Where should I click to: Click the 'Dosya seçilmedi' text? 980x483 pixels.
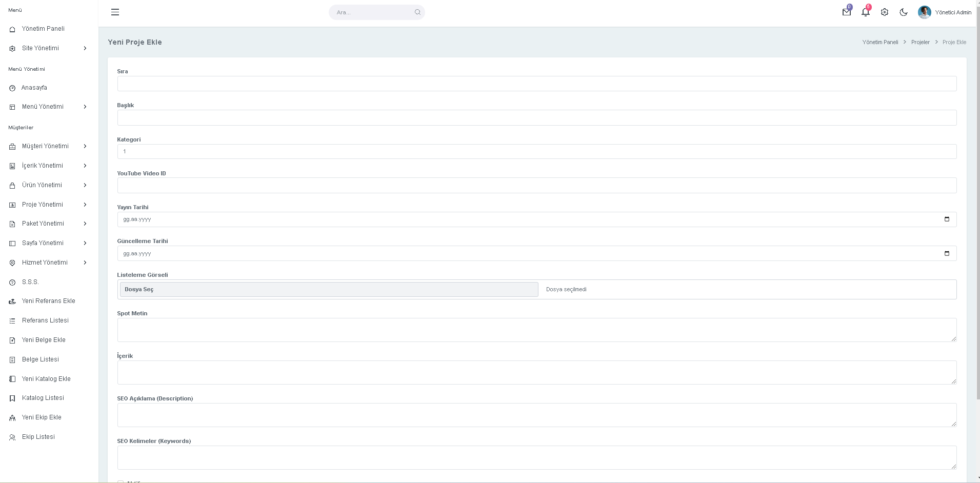(x=566, y=290)
